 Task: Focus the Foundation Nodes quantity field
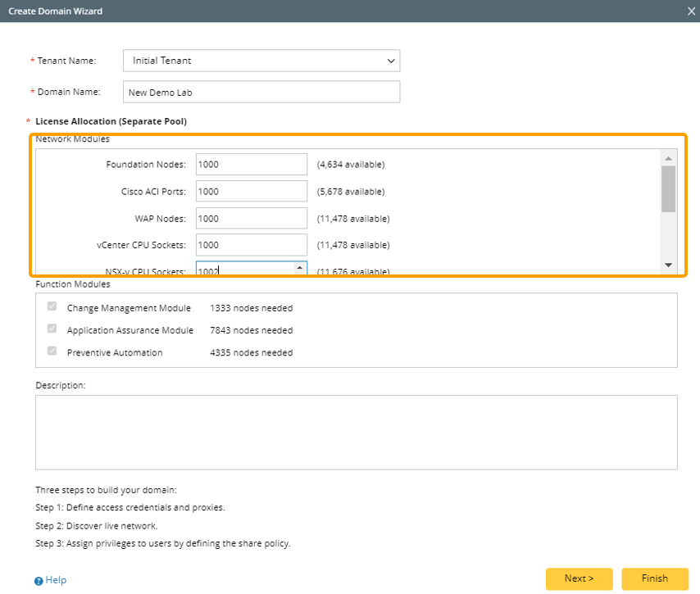coord(251,165)
